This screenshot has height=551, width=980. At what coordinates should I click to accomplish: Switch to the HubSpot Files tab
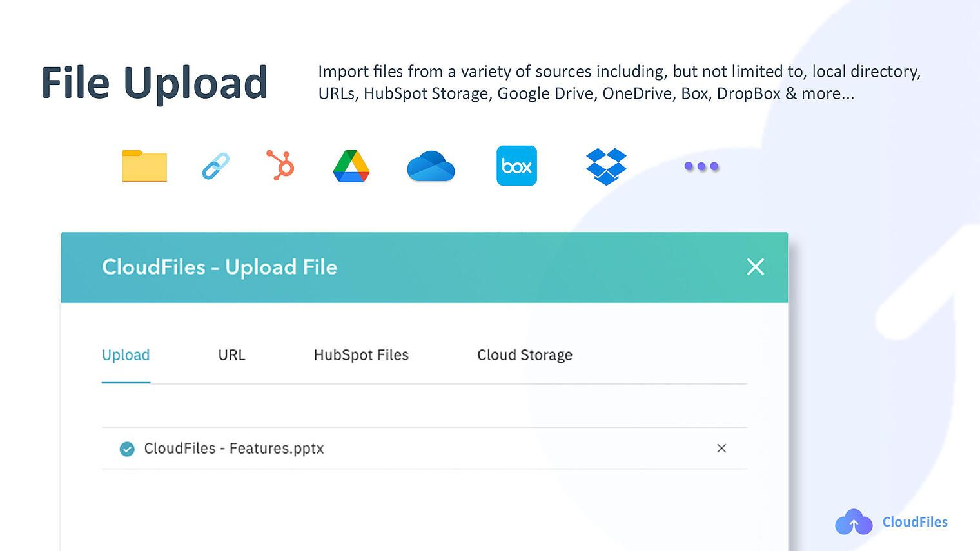pyautogui.click(x=361, y=355)
